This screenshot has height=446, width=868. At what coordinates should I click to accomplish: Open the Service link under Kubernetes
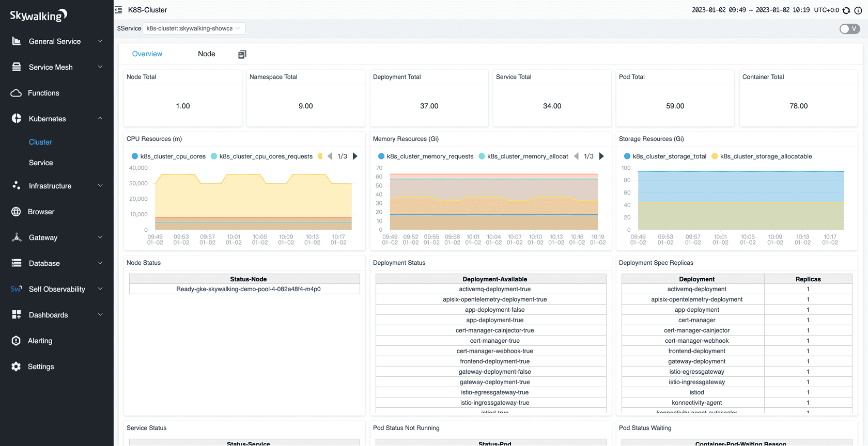[41, 163]
